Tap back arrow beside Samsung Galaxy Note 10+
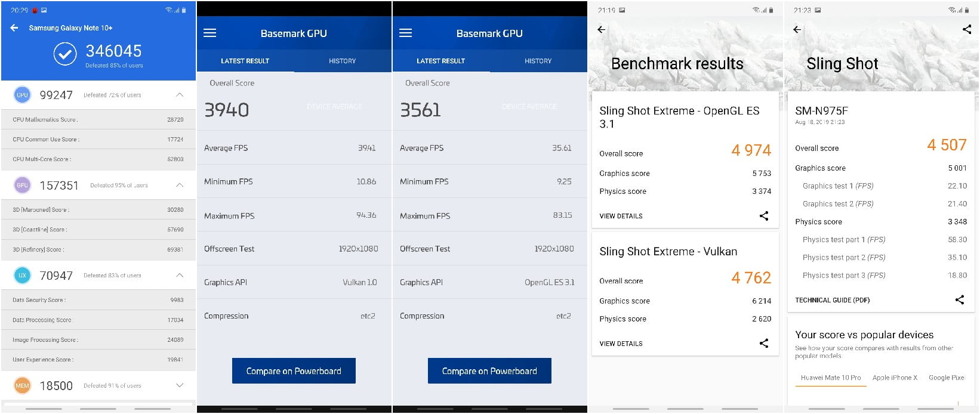Viewport: 980px width, 414px height. [x=14, y=28]
